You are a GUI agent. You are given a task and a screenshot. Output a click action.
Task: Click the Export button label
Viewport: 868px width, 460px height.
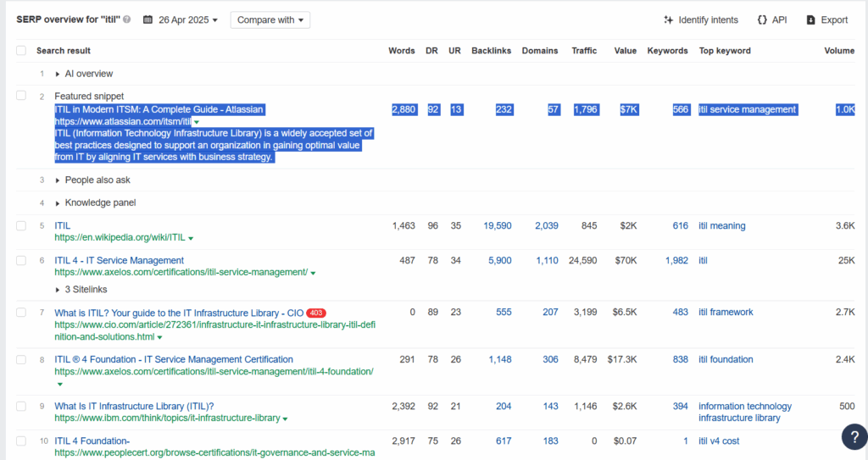[x=834, y=20]
